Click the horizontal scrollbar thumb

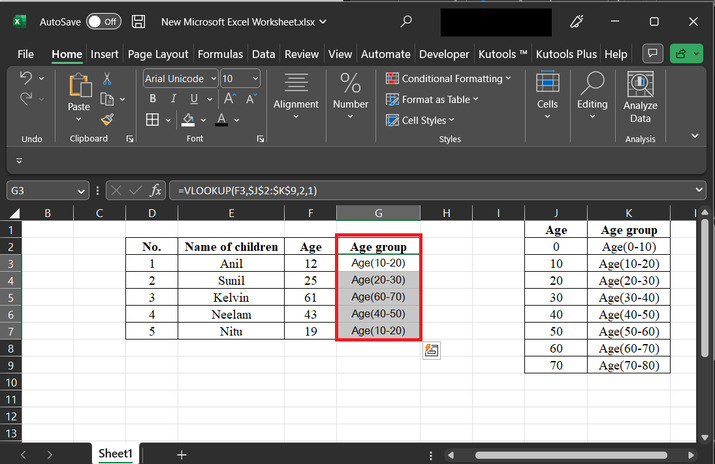[571, 455]
